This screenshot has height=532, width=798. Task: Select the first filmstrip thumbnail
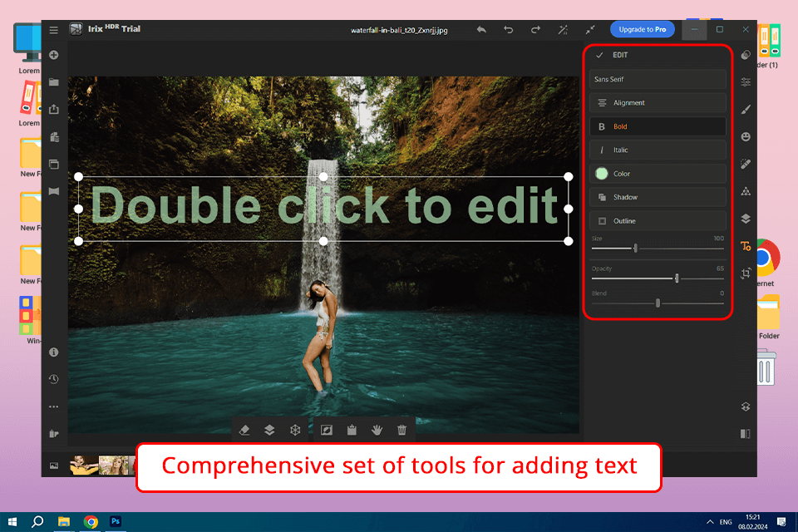(x=84, y=465)
